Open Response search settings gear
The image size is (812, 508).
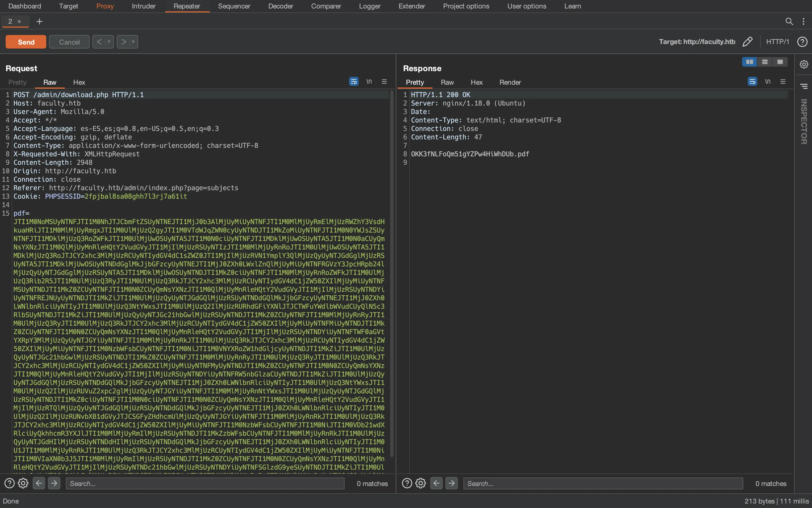[421, 483]
